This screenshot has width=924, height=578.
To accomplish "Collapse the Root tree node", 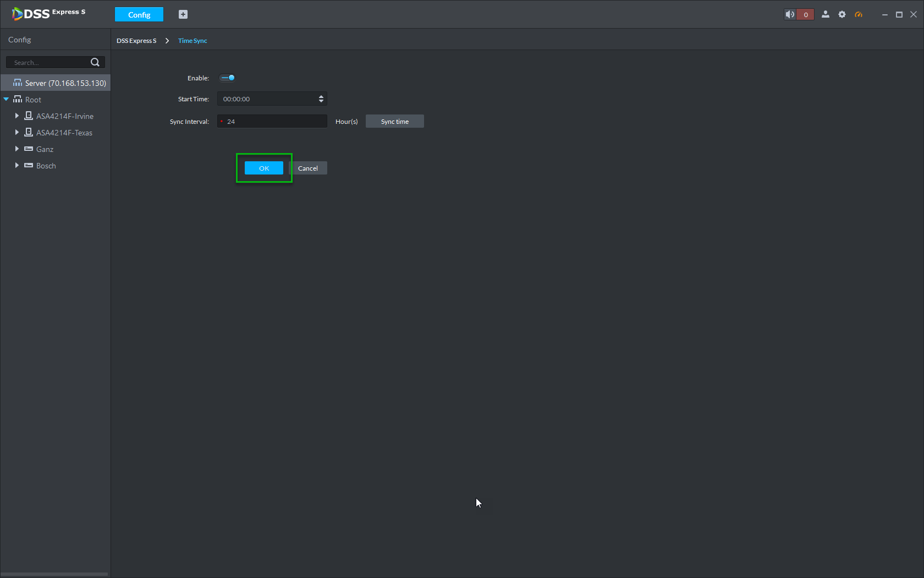I will coord(6,99).
